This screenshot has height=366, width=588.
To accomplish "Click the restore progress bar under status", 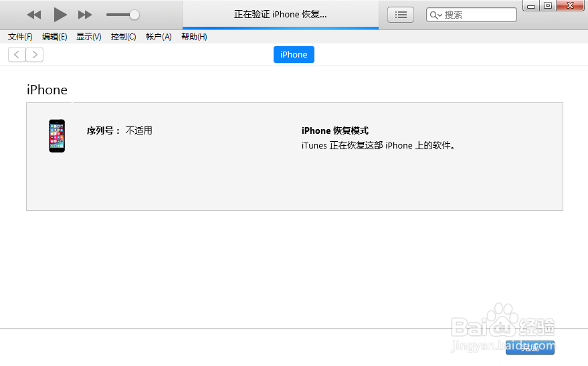I will (x=280, y=28).
